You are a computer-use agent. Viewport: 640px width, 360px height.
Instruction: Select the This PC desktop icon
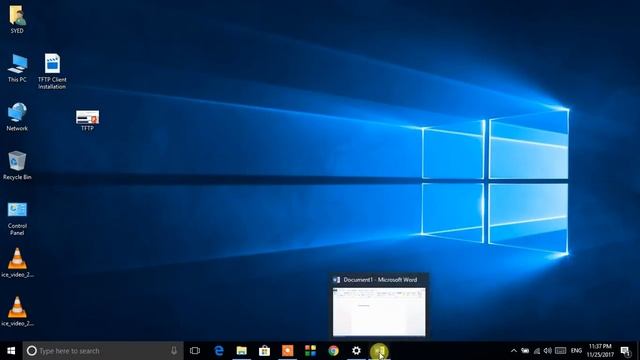(x=17, y=67)
